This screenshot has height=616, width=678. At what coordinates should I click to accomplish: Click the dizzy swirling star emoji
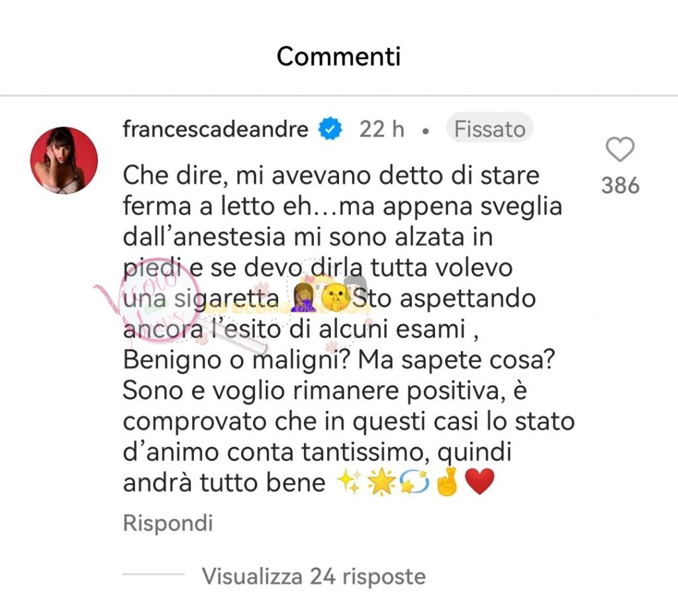click(x=414, y=482)
